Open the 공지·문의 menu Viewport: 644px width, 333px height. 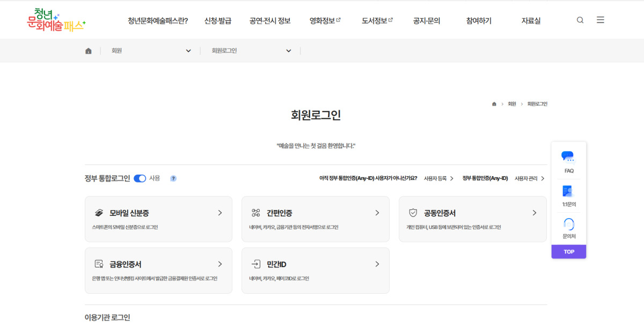pyautogui.click(x=427, y=21)
